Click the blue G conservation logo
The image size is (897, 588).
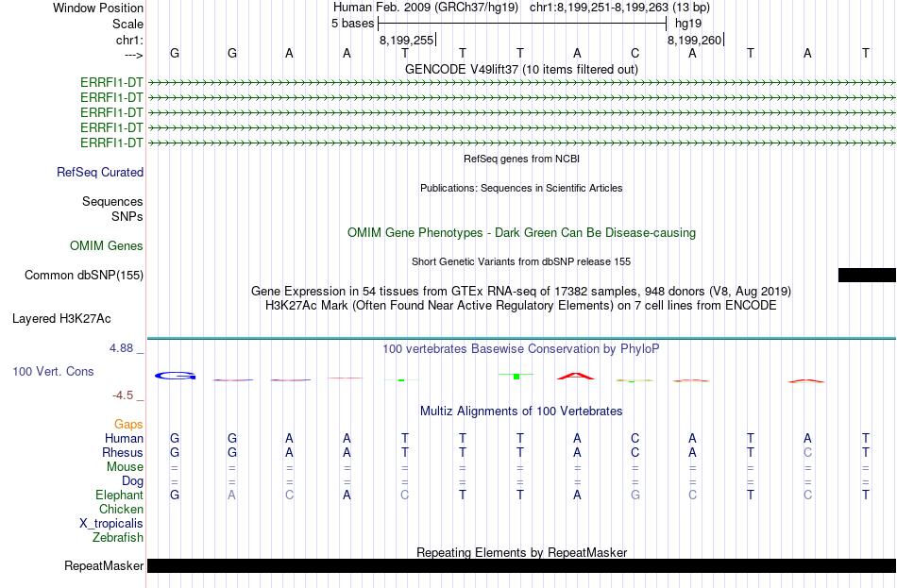click(175, 376)
